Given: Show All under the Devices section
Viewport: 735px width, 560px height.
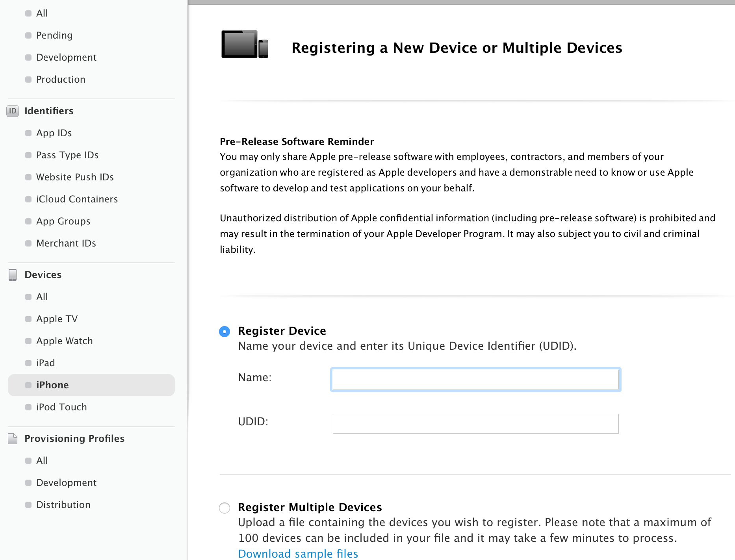Looking at the screenshot, I should 42,297.
